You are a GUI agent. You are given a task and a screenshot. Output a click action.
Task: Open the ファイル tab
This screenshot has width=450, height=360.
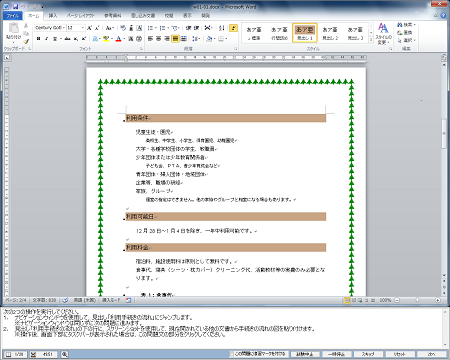13,16
